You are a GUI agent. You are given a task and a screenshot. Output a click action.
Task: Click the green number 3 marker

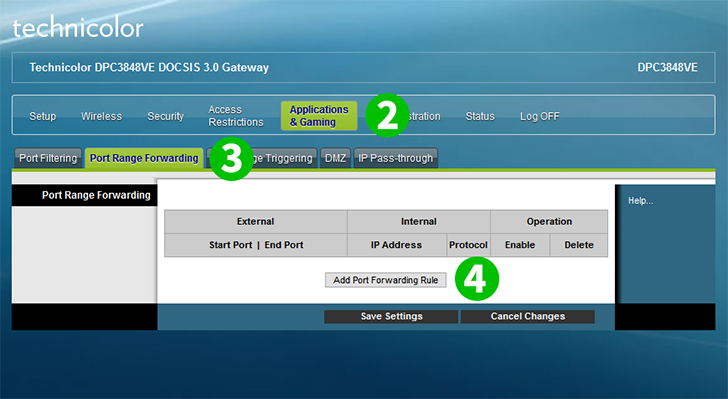pos(231,158)
